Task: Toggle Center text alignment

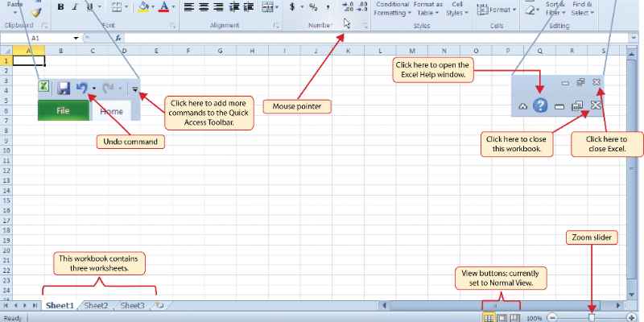Action: point(204,6)
